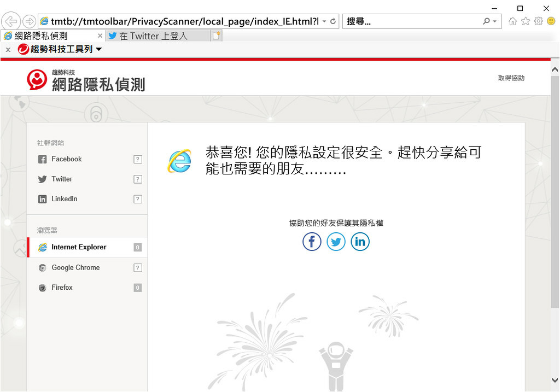Go forward with the browser forward arrow

[x=30, y=21]
